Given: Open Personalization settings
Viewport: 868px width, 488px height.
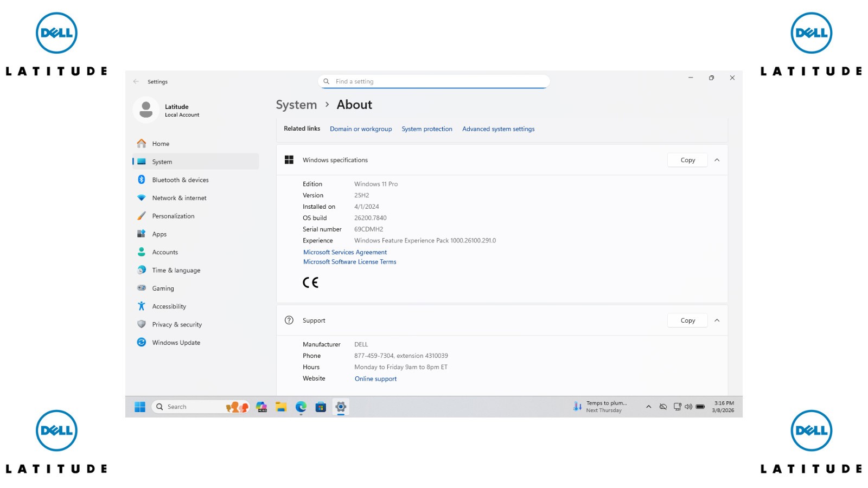Looking at the screenshot, I should (x=195, y=216).
